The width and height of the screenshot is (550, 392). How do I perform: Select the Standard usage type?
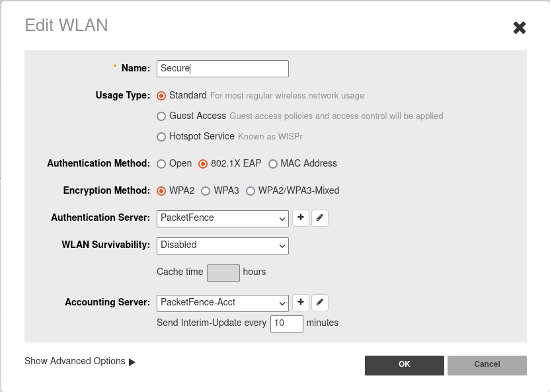161,96
